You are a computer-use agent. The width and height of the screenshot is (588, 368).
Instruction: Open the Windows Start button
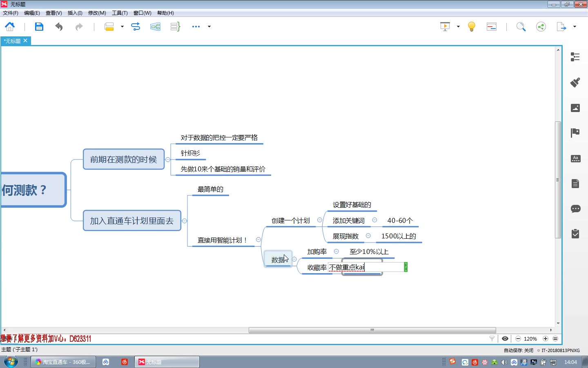[11, 362]
